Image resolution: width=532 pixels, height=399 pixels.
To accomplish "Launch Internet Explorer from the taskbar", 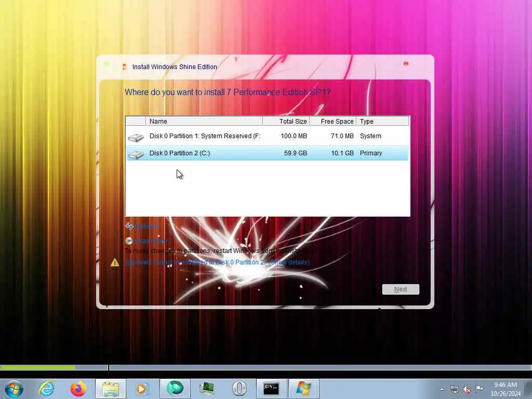I will click(x=46, y=389).
